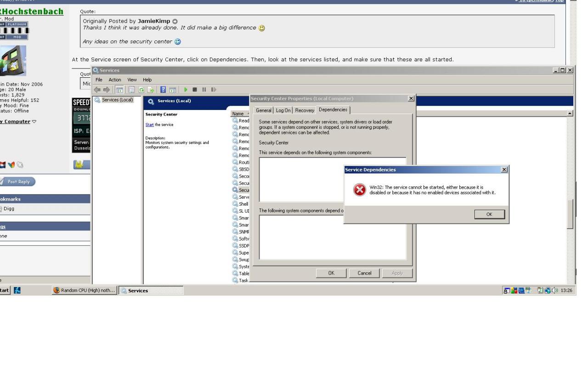This screenshot has width=588, height=368.
Task: Open the Action menu in Services
Action: [x=115, y=80]
